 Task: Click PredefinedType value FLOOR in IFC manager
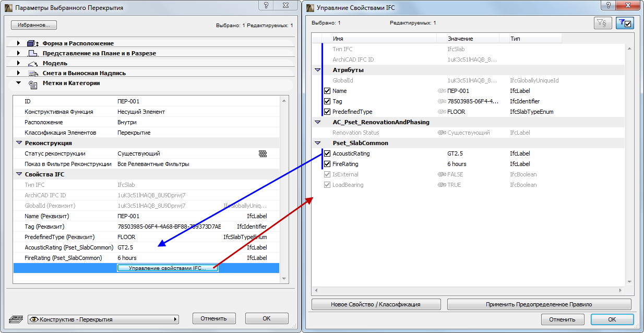tap(456, 112)
